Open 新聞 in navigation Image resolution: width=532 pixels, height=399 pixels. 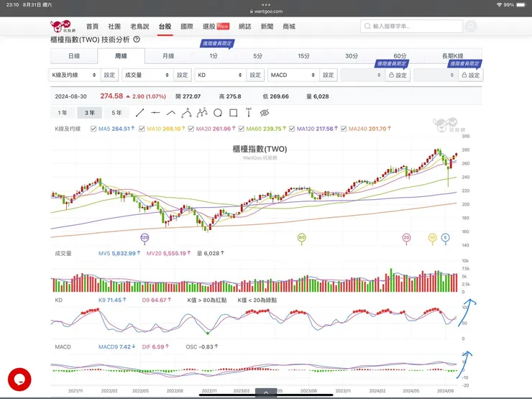[x=267, y=27]
